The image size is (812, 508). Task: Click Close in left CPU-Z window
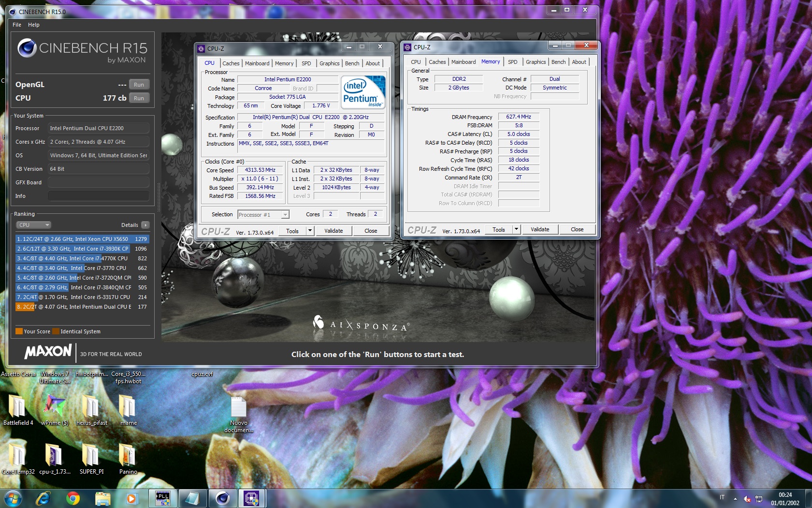(x=371, y=231)
